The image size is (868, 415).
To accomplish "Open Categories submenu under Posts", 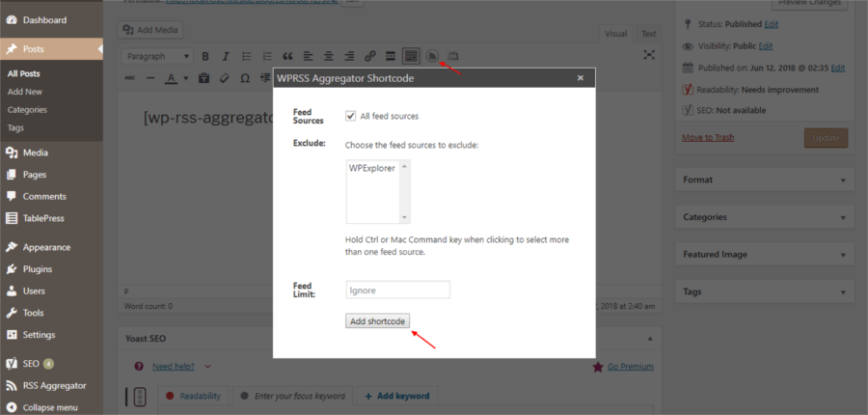I will click(x=27, y=110).
